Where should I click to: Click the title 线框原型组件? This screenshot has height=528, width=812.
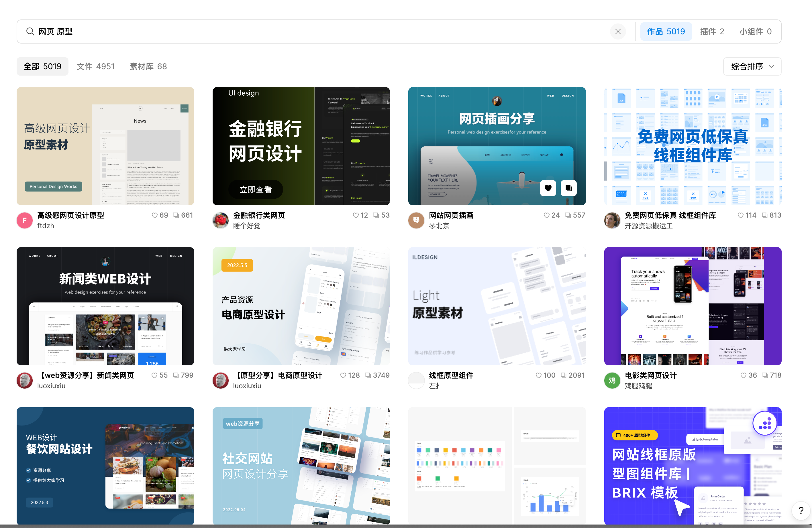click(451, 375)
